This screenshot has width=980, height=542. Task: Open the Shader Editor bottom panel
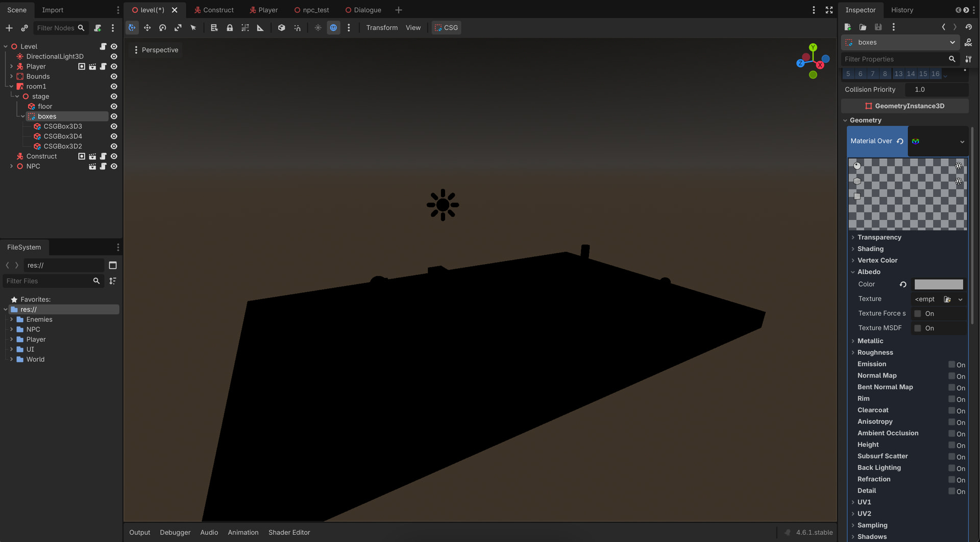click(x=289, y=532)
